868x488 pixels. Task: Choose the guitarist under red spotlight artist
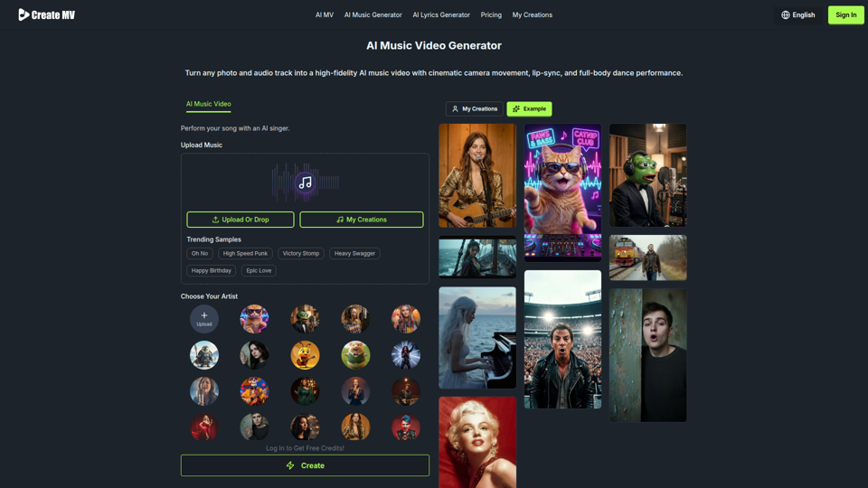(406, 391)
